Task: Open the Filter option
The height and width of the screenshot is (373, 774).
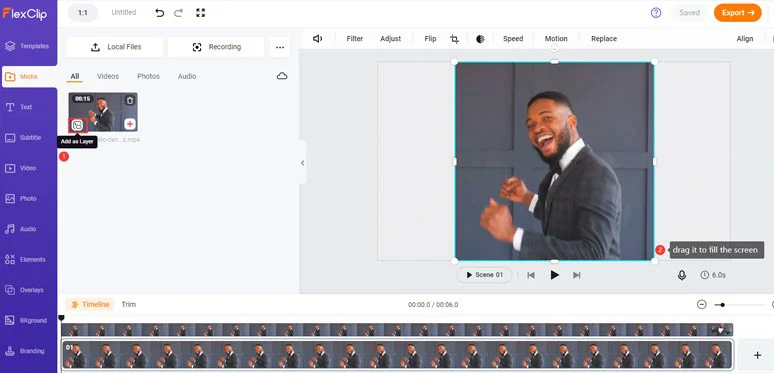Action: [354, 38]
